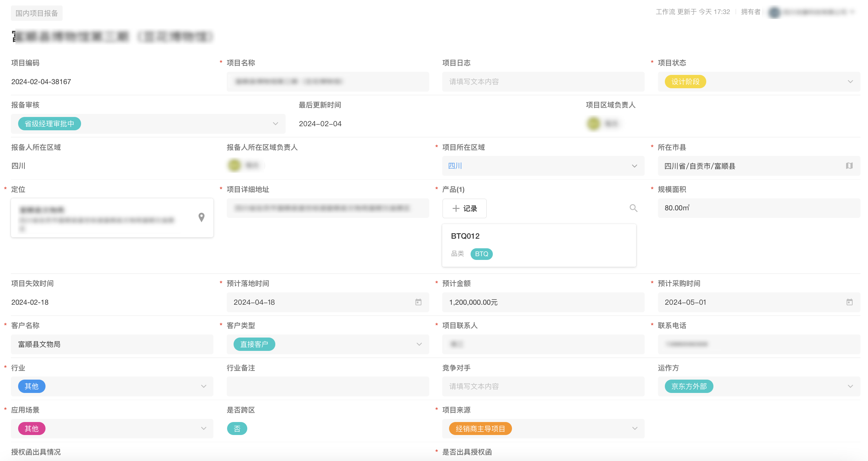Expand 项目所在区域 dropdown showing 四川
Viewport: 868px width, 461px height.
click(634, 166)
